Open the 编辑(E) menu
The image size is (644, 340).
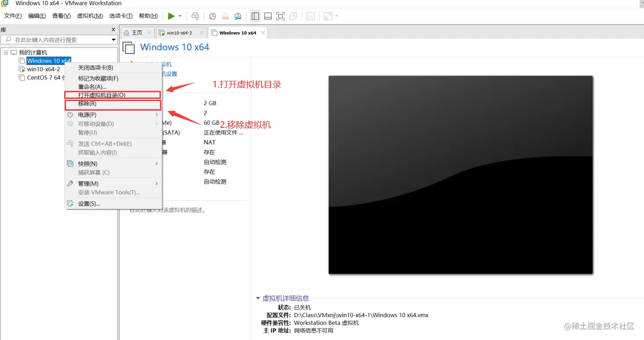point(37,16)
